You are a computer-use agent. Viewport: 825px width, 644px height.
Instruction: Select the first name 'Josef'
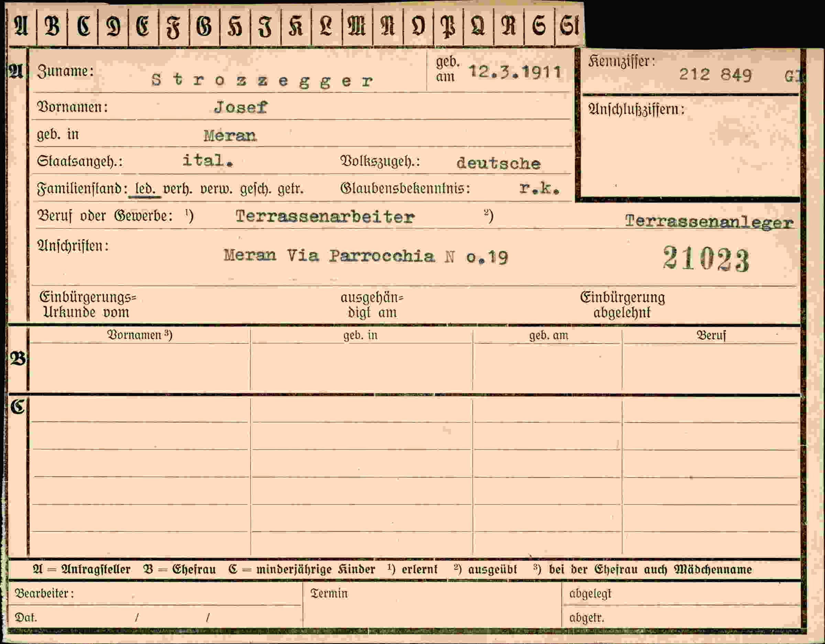241,107
